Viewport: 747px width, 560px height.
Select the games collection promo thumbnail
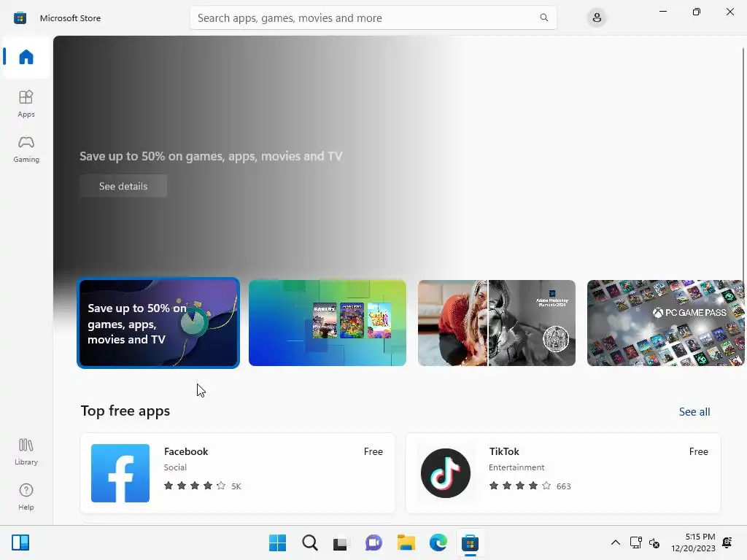click(x=328, y=323)
